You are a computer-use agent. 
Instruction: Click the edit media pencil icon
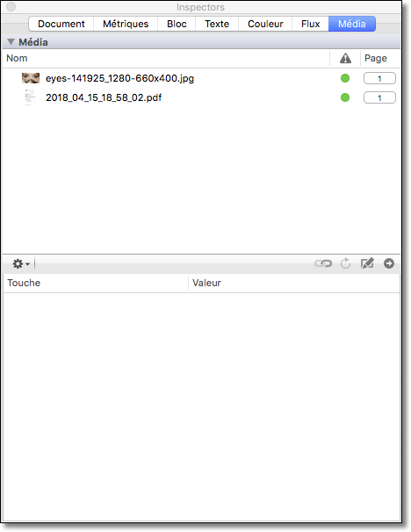[x=367, y=263]
